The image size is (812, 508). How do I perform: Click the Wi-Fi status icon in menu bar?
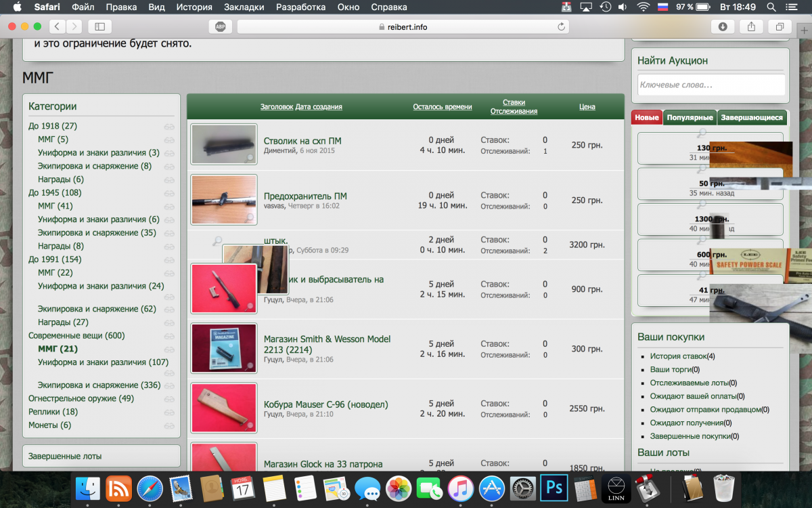[642, 7]
